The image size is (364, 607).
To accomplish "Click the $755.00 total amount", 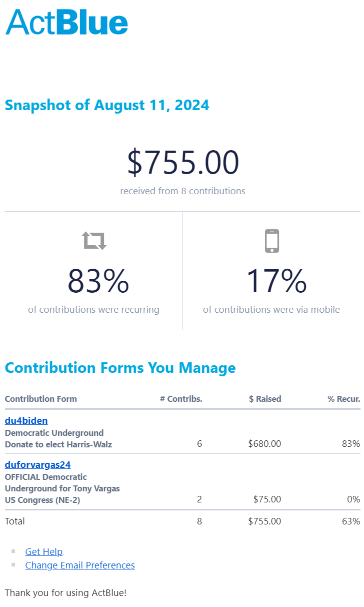I will (x=183, y=163).
